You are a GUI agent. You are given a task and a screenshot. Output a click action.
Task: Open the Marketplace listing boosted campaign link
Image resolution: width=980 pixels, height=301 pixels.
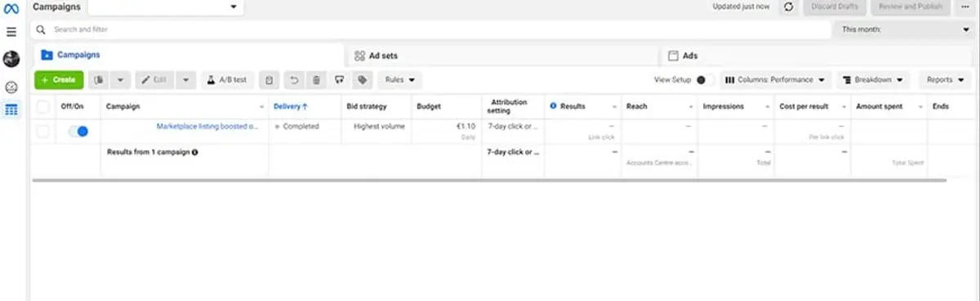[207, 127]
